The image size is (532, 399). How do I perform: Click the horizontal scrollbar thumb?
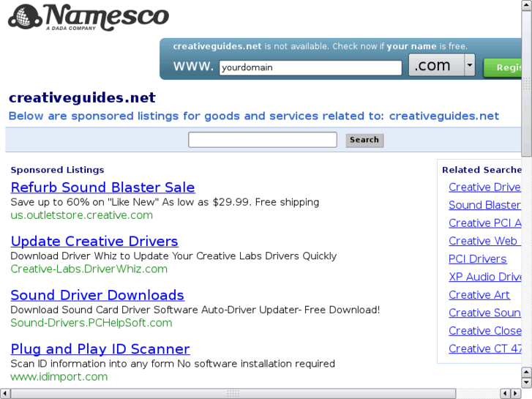[x=233, y=394]
